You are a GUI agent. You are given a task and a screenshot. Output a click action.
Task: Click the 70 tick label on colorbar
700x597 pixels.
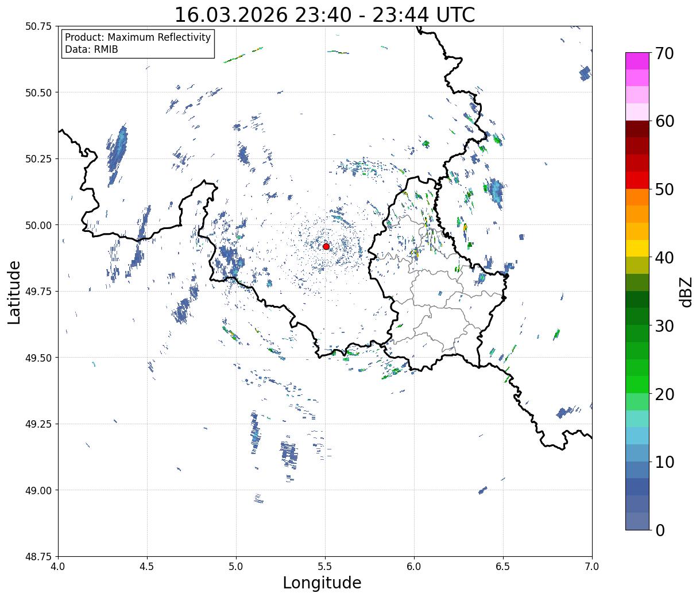coord(664,53)
